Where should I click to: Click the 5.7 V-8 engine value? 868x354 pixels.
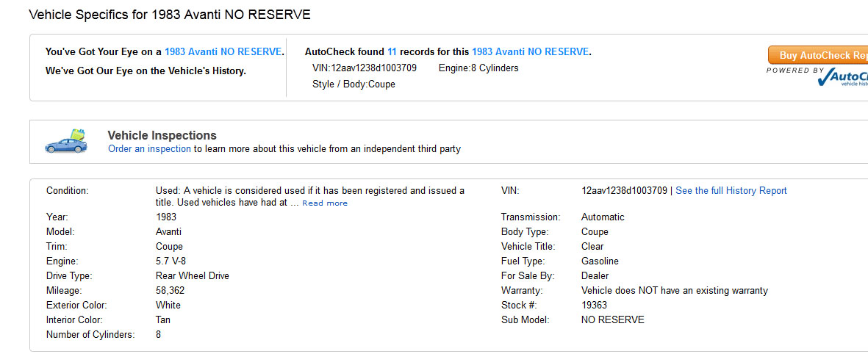(x=169, y=261)
